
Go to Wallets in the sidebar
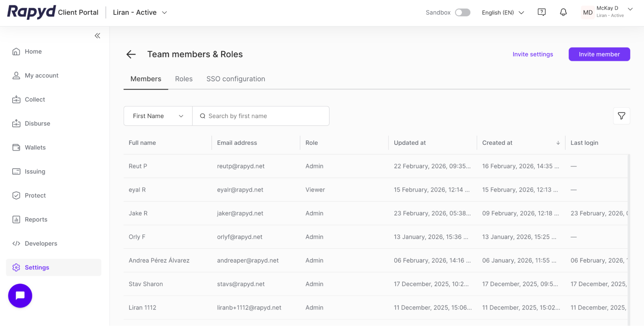tap(35, 147)
